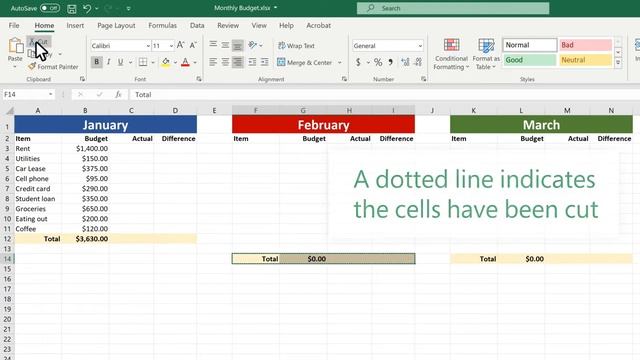Switch to Insert tab

click(x=75, y=25)
